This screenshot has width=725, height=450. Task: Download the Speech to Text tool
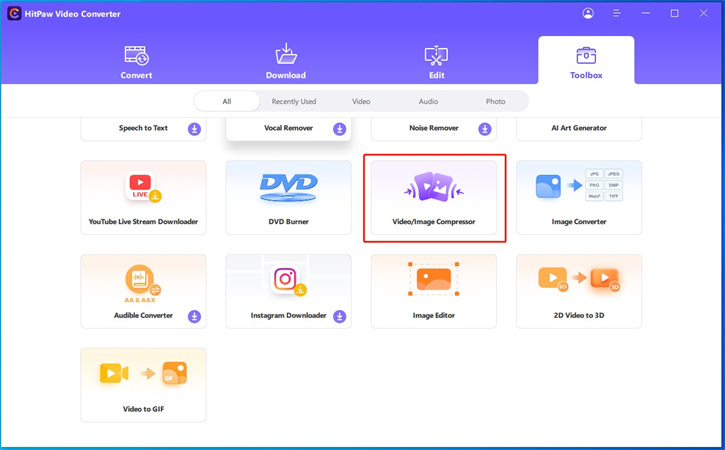click(194, 129)
